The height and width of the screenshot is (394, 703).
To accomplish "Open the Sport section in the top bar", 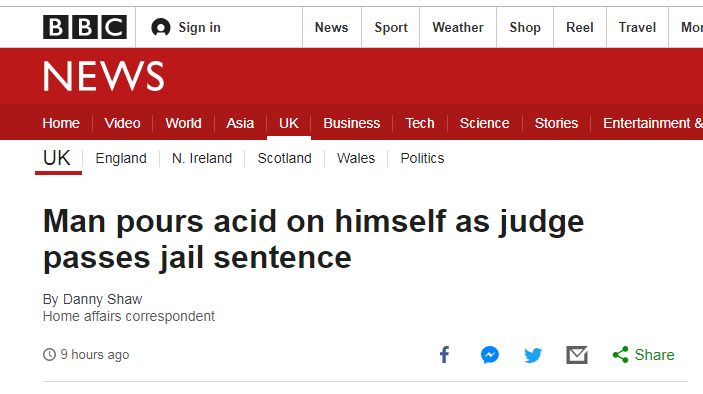I will tap(391, 27).
